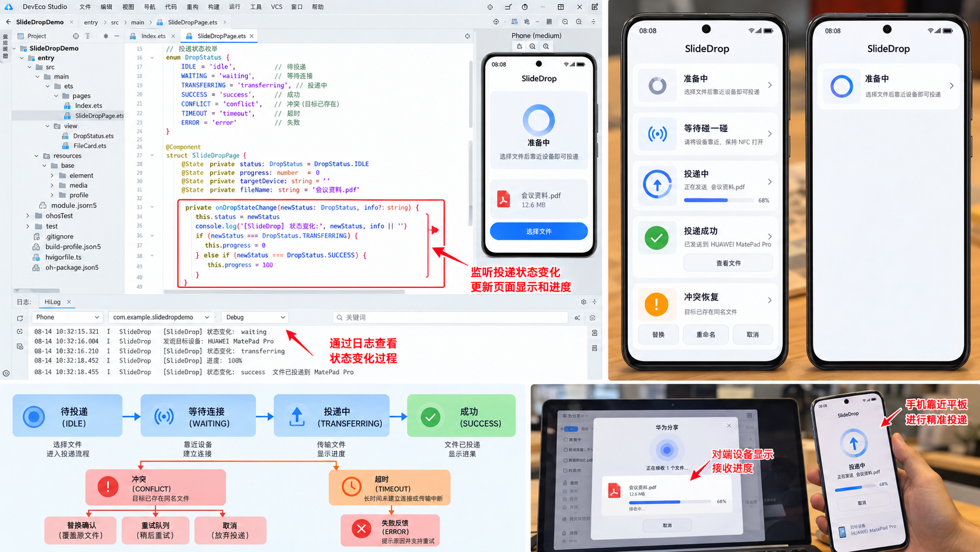Click the 替换 button on conflict card
This screenshot has height=552, width=980.
658,335
